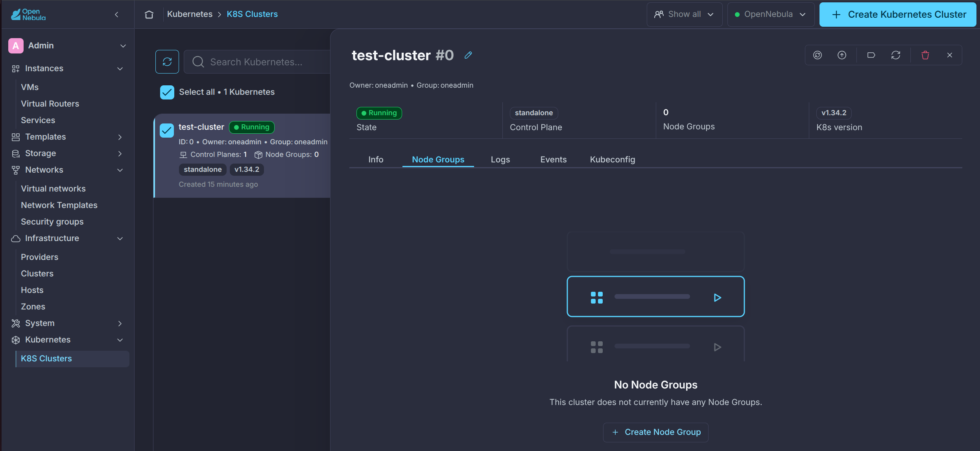Open the Kubeconfig tab

pos(612,159)
